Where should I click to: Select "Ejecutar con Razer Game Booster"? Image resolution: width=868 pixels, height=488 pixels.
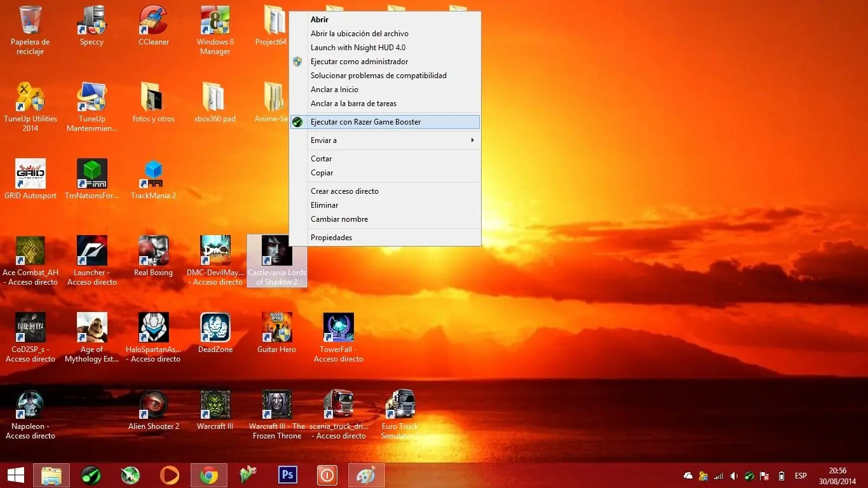(x=385, y=122)
